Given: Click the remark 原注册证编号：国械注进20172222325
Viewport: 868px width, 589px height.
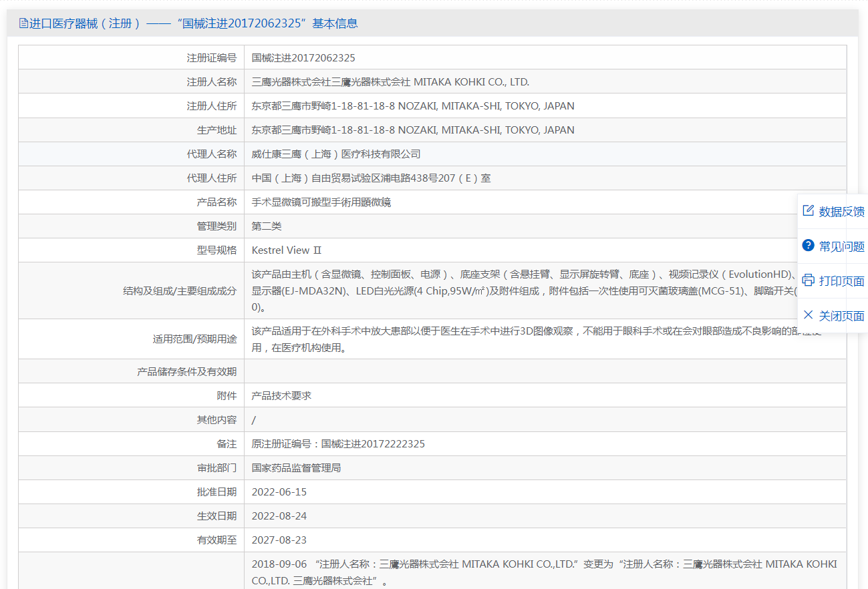Looking at the screenshot, I should tap(338, 444).
